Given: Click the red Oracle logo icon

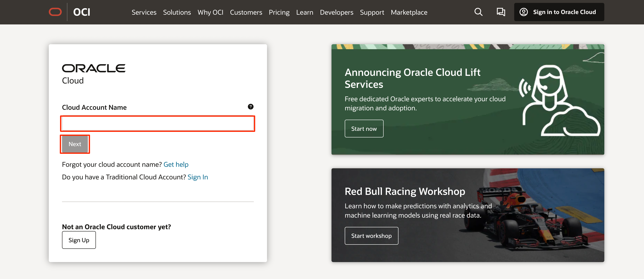Looking at the screenshot, I should point(55,12).
